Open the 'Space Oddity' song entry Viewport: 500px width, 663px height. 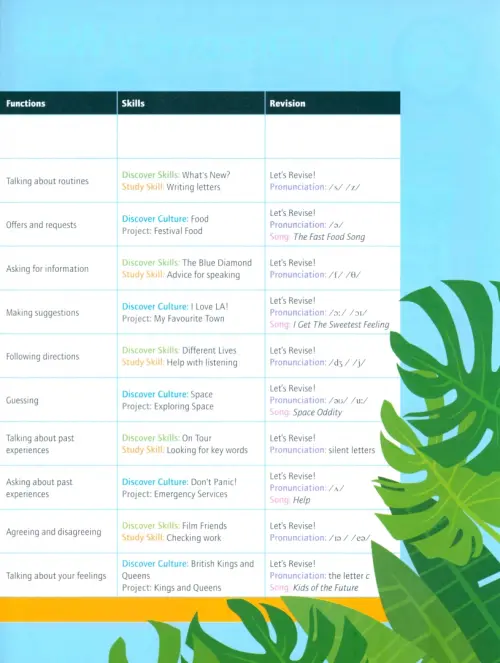click(317, 412)
